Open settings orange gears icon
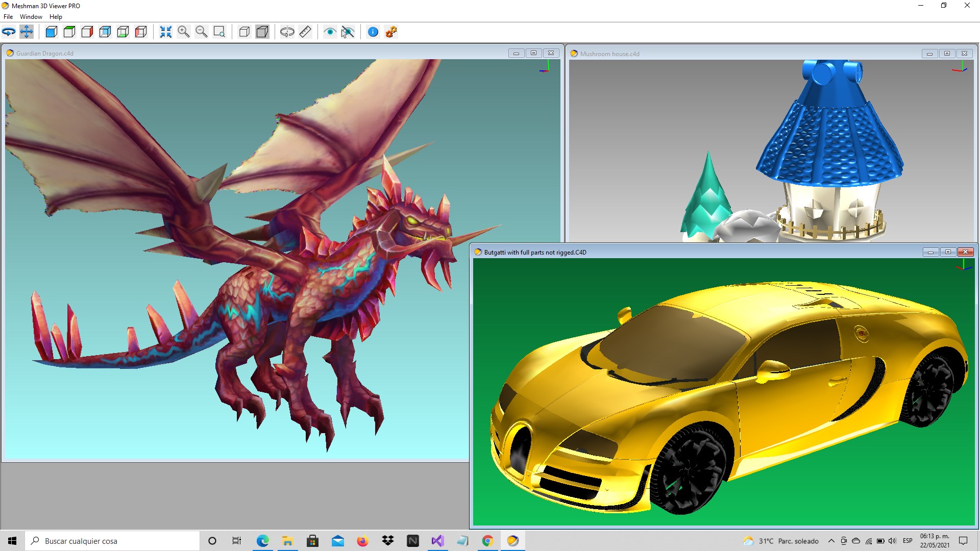 pos(391,32)
